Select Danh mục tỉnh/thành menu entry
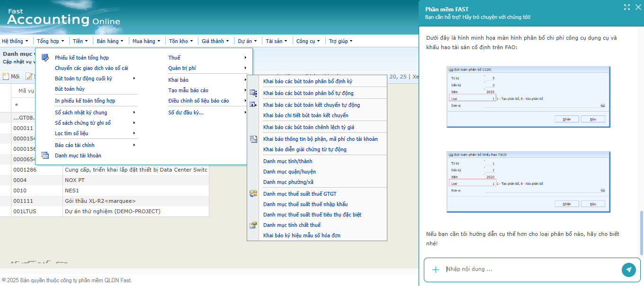Image resolution: width=644 pixels, height=286 pixels. pos(287,161)
